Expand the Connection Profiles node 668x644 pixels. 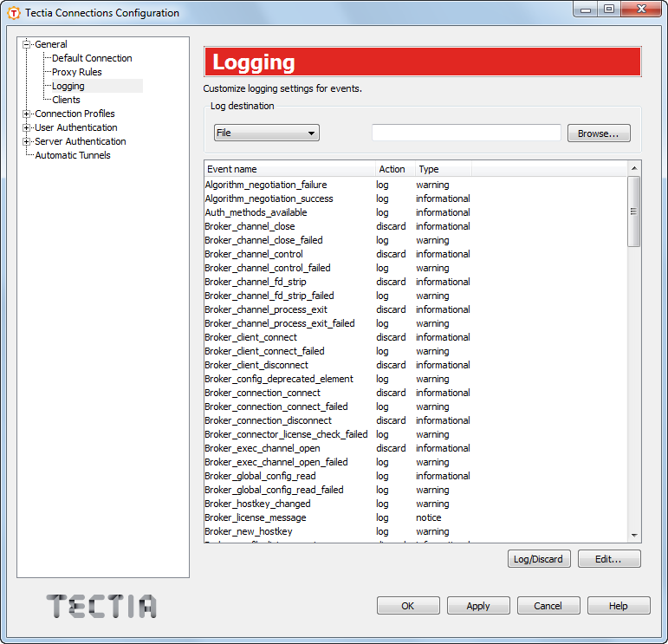[x=27, y=114]
